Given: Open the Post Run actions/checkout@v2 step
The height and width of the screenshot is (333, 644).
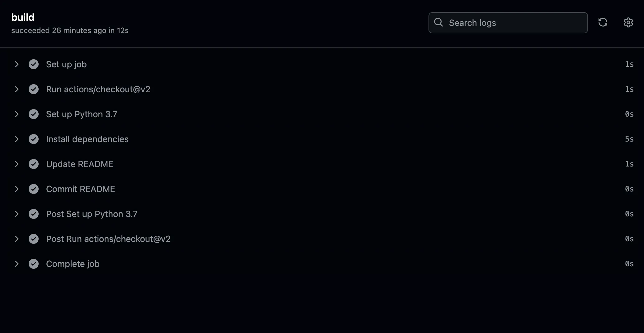Looking at the screenshot, I should [108, 239].
